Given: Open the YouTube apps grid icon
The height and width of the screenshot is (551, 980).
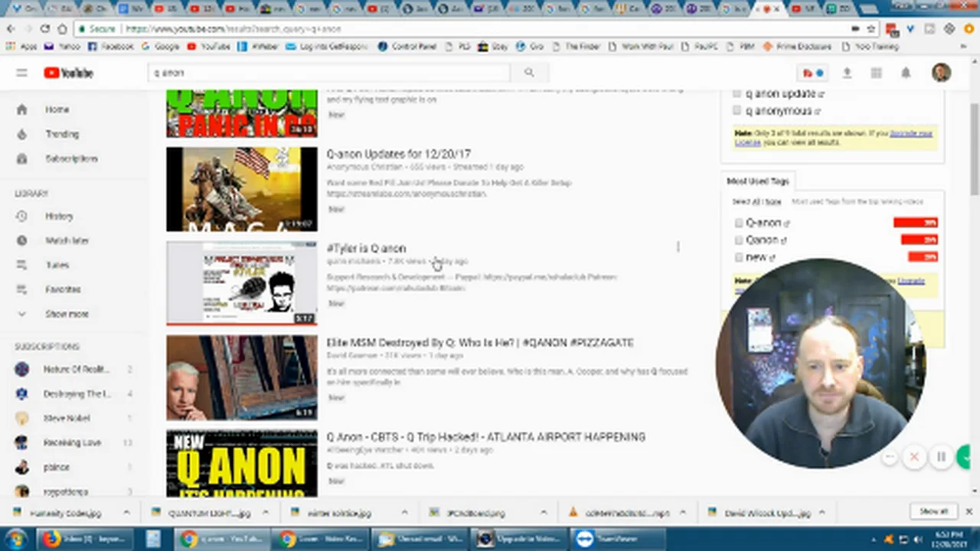Looking at the screenshot, I should click(876, 73).
